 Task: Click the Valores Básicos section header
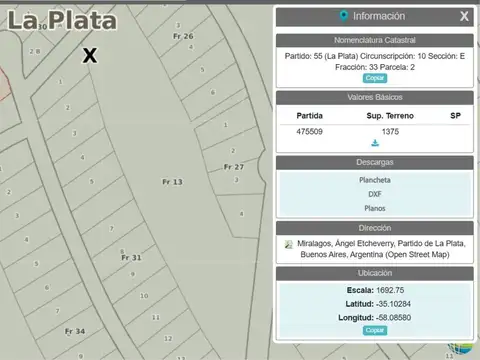pos(375,97)
